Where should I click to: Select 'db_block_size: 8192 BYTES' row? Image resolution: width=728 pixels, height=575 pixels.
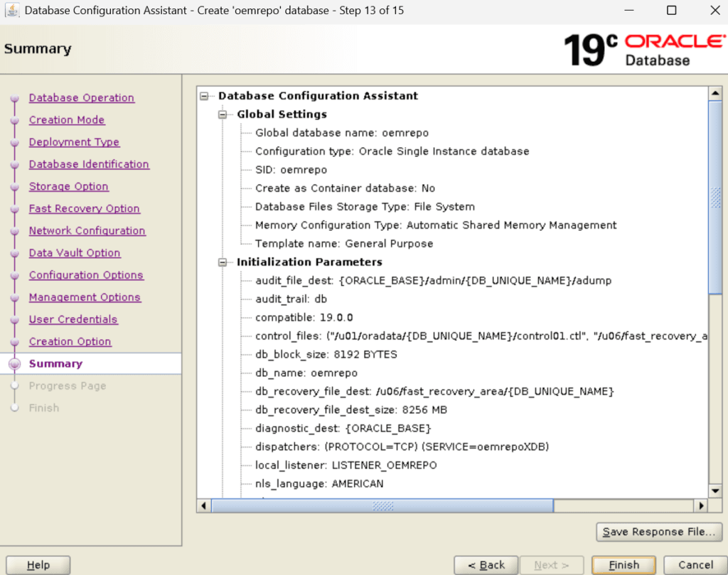[326, 355]
